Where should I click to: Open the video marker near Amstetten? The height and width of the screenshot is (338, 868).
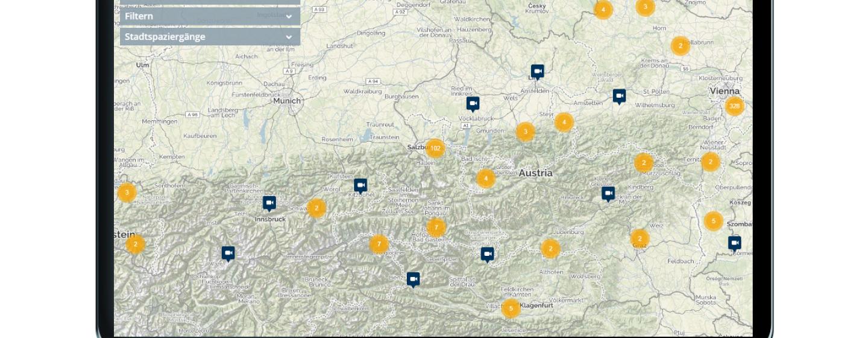[620, 97]
